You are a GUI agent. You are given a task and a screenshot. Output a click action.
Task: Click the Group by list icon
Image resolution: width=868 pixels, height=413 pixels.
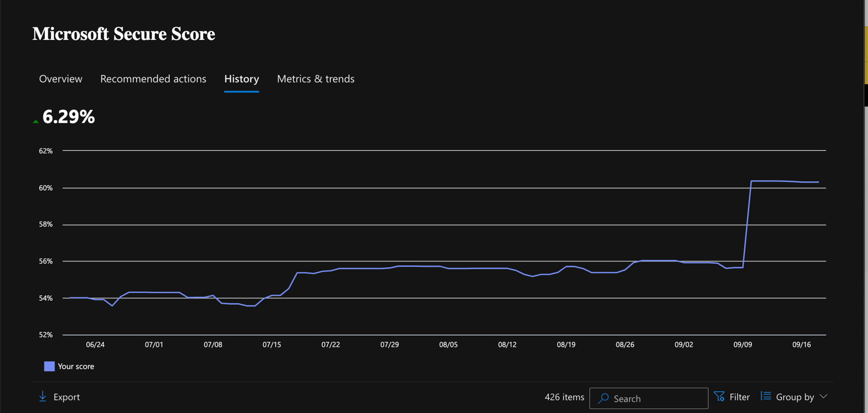click(766, 396)
